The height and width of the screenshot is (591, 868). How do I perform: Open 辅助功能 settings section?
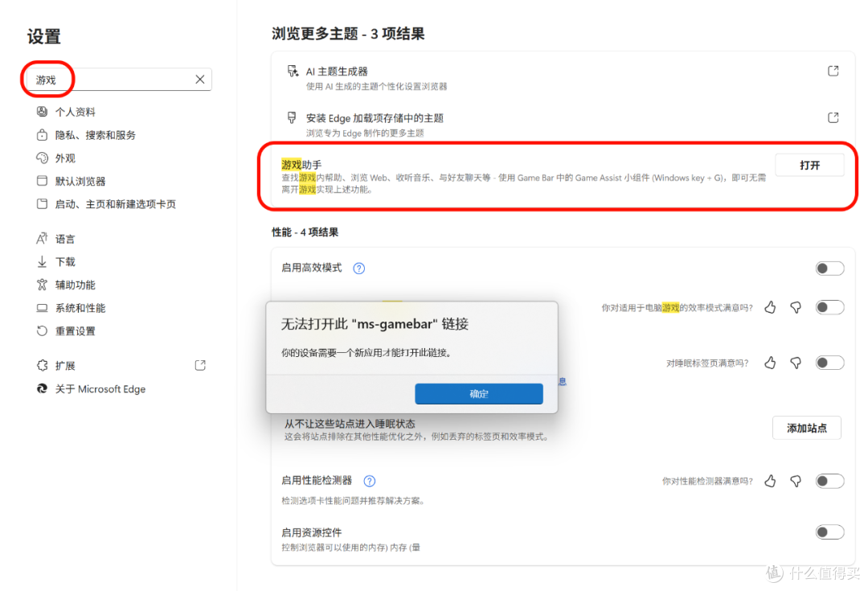coord(76,285)
